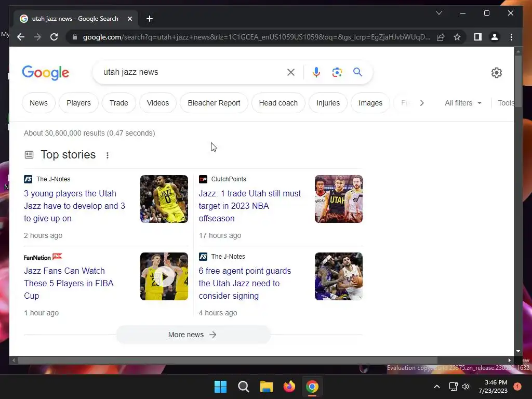Open File Explorer from taskbar

(x=267, y=387)
